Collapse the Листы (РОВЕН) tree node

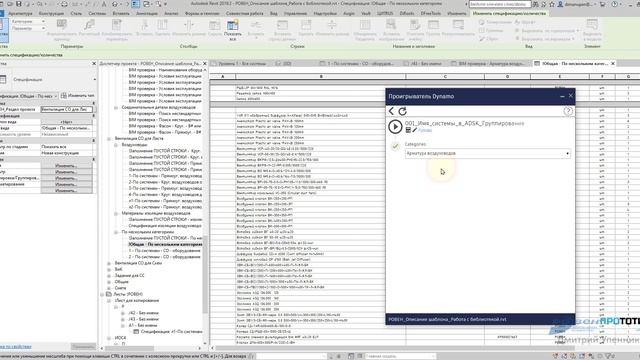(102, 294)
